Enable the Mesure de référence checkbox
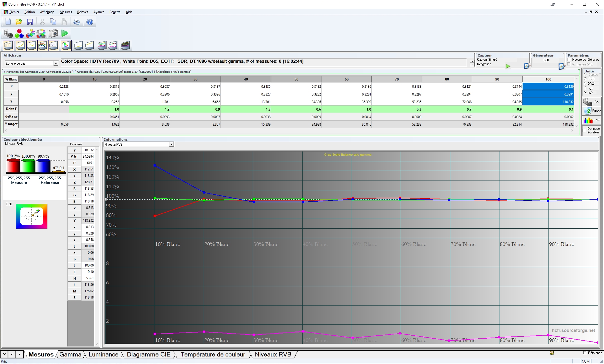 (x=569, y=60)
